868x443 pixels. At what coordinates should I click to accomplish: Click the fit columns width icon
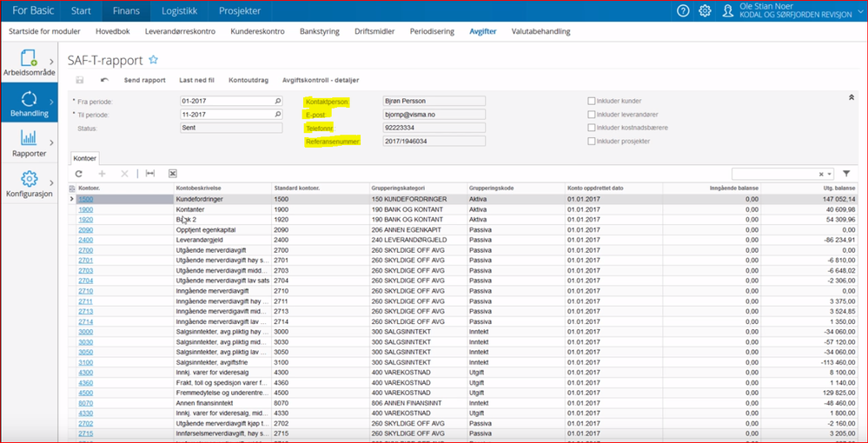(149, 174)
